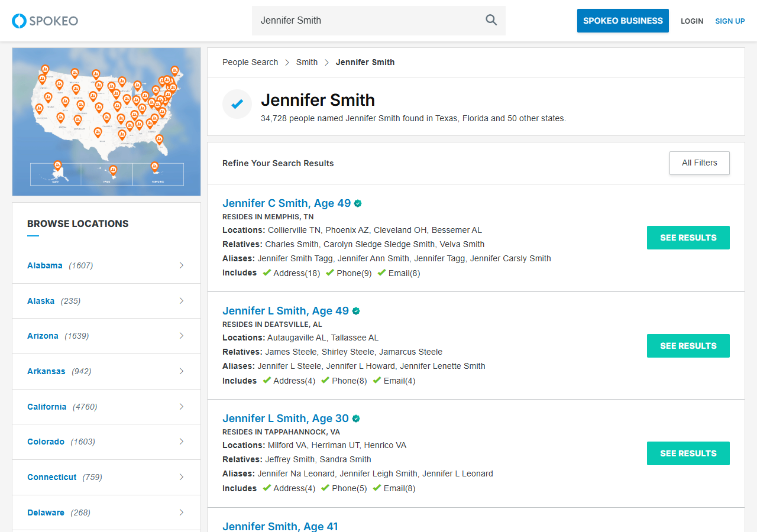Screen dimensions: 757x532
Task: Browse the Alaska location link
Action: [41, 301]
